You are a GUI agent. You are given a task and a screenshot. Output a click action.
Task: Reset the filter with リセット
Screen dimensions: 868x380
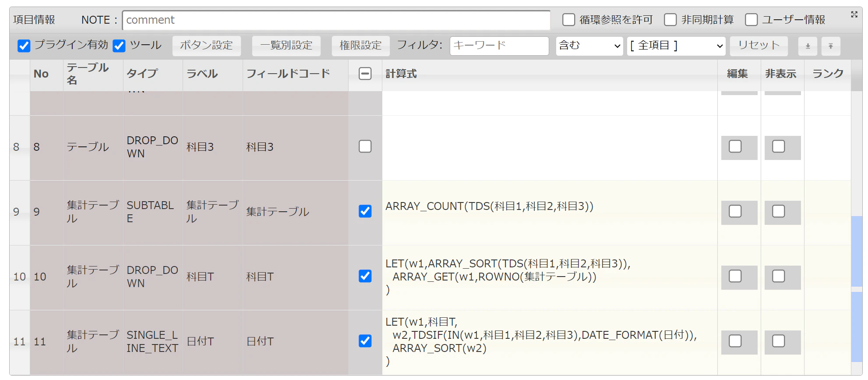[x=759, y=46]
